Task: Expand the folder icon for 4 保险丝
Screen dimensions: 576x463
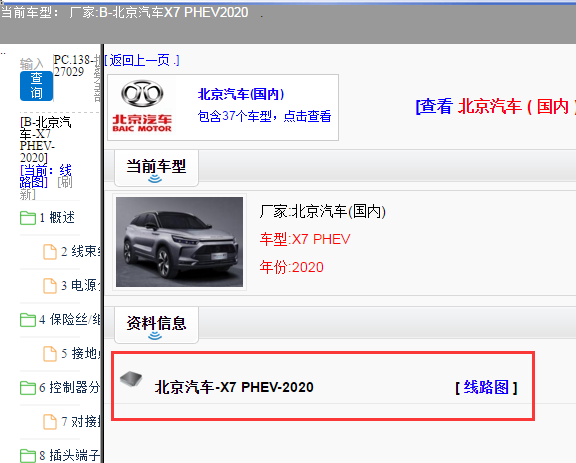Action: (x=28, y=320)
